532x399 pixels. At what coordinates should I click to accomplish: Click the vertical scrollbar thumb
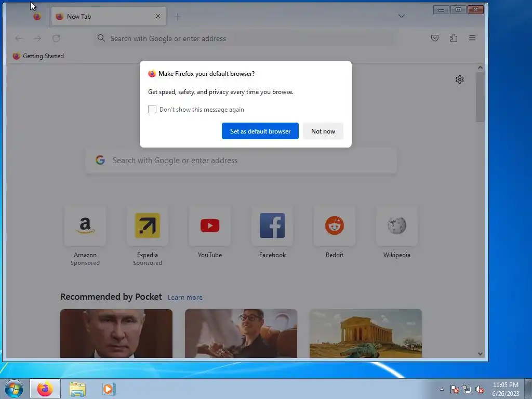pos(480,97)
